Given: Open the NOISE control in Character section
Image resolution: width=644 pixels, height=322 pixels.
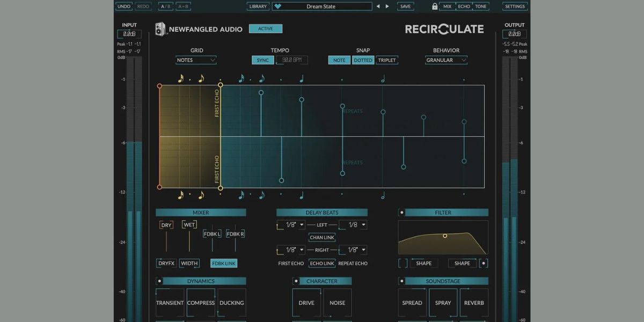Looking at the screenshot, I should pos(337,302).
